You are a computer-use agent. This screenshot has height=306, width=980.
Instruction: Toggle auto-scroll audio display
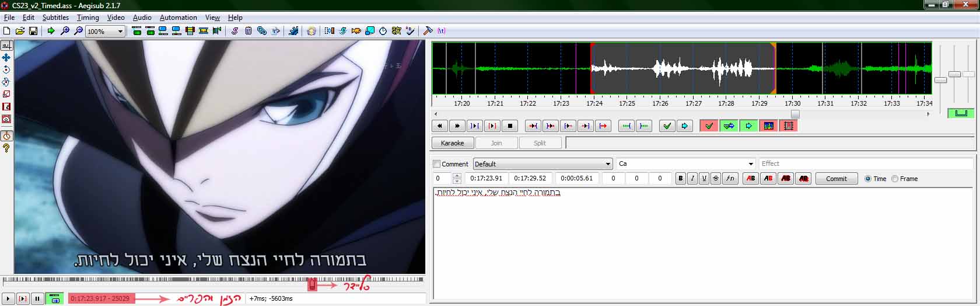pyautogui.click(x=748, y=126)
